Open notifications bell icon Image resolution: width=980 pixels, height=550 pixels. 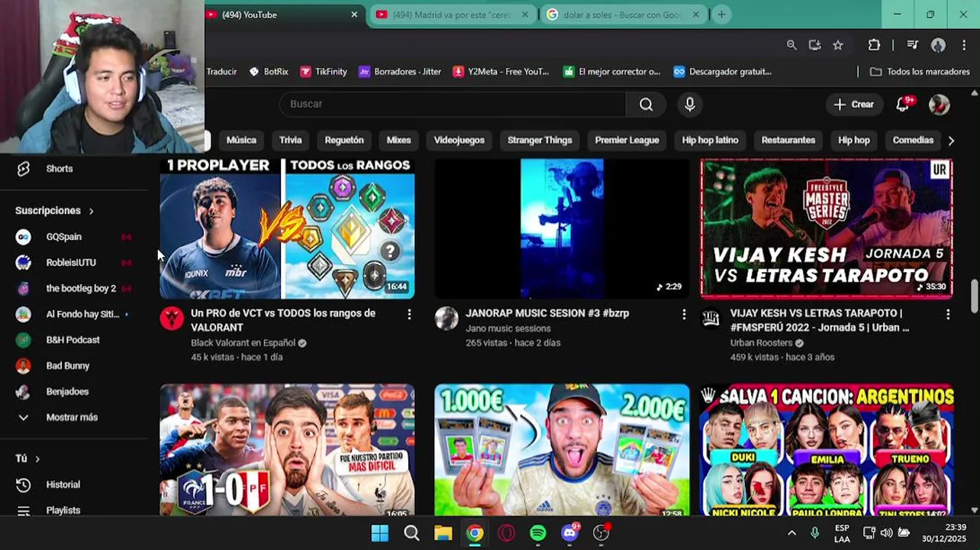click(903, 105)
